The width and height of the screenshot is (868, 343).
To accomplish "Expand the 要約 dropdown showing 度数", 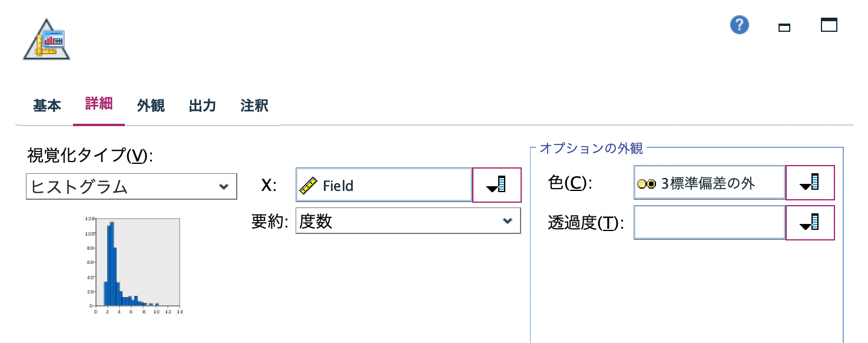I will pyautogui.click(x=406, y=220).
